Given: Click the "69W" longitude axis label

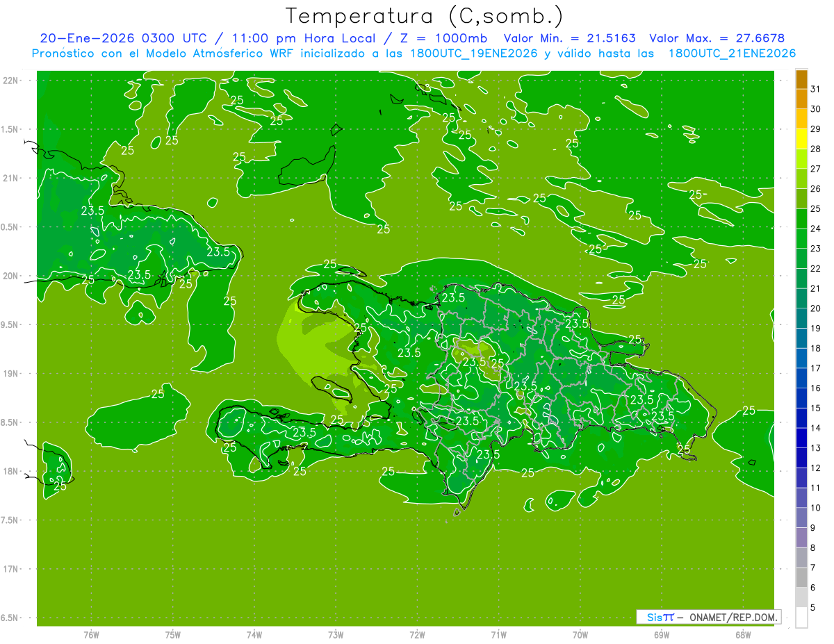Looking at the screenshot, I should [x=662, y=635].
